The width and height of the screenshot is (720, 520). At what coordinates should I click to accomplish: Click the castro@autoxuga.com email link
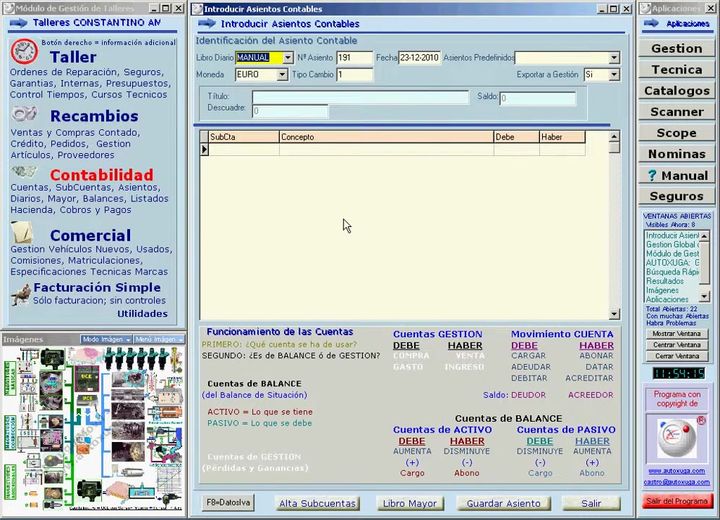[x=676, y=482]
